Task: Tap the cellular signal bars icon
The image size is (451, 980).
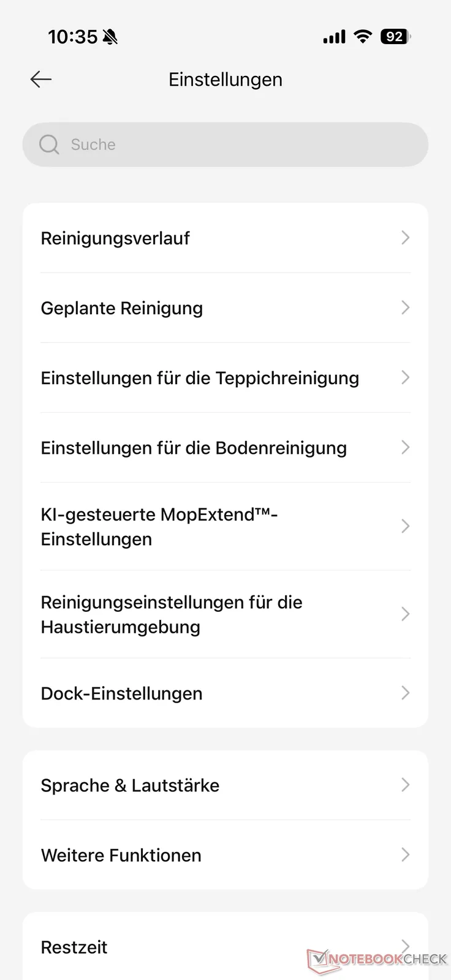Action: point(335,37)
